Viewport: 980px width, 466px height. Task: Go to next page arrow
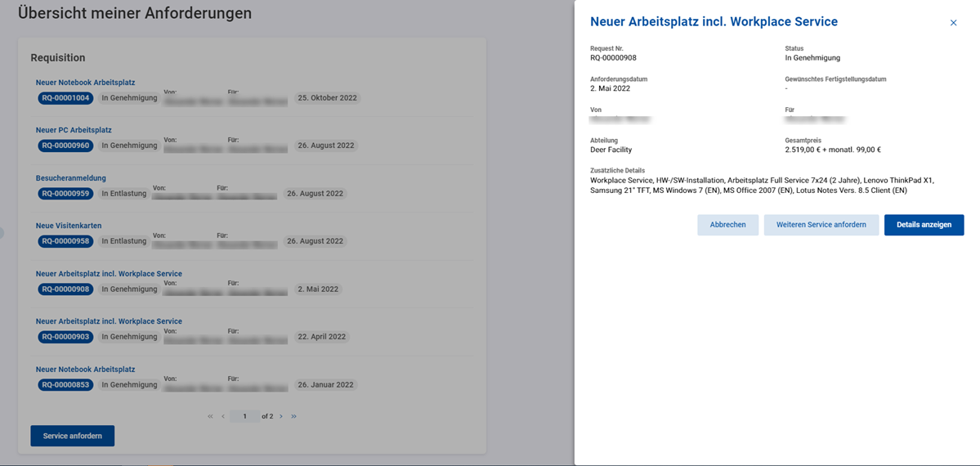(x=281, y=417)
